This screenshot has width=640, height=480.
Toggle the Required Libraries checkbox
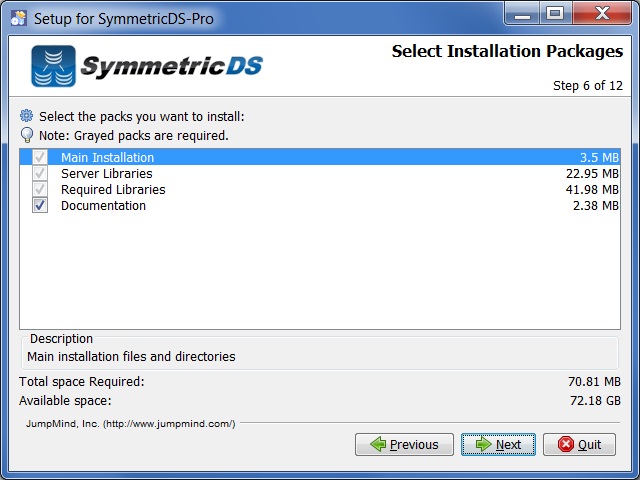pos(40,189)
